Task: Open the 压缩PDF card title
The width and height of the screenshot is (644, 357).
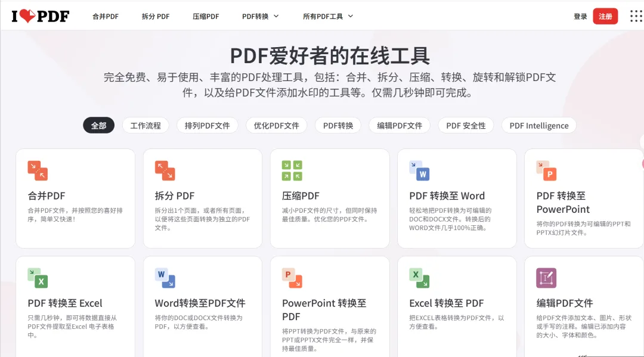Action: (x=301, y=195)
